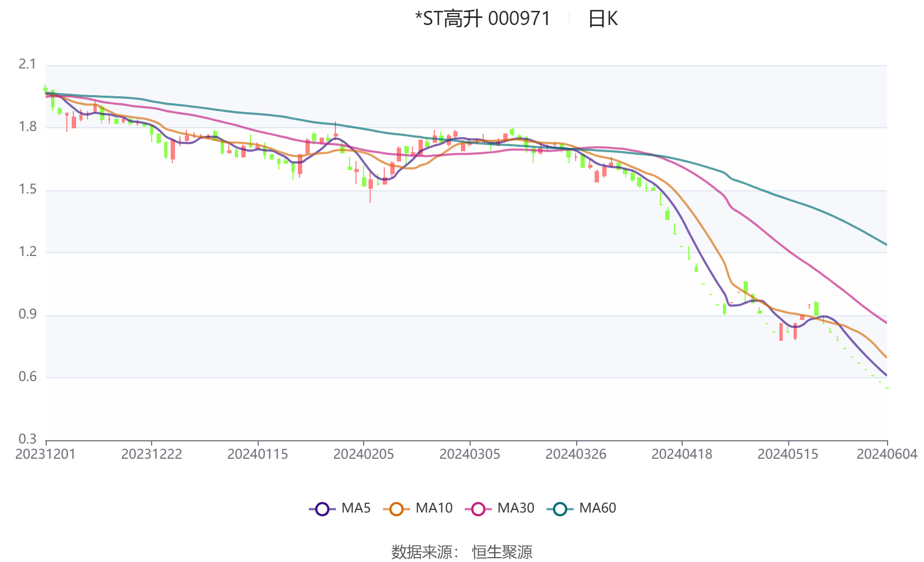The height and width of the screenshot is (562, 924).
Task: Toggle the MA30 legend series
Action: (500, 508)
